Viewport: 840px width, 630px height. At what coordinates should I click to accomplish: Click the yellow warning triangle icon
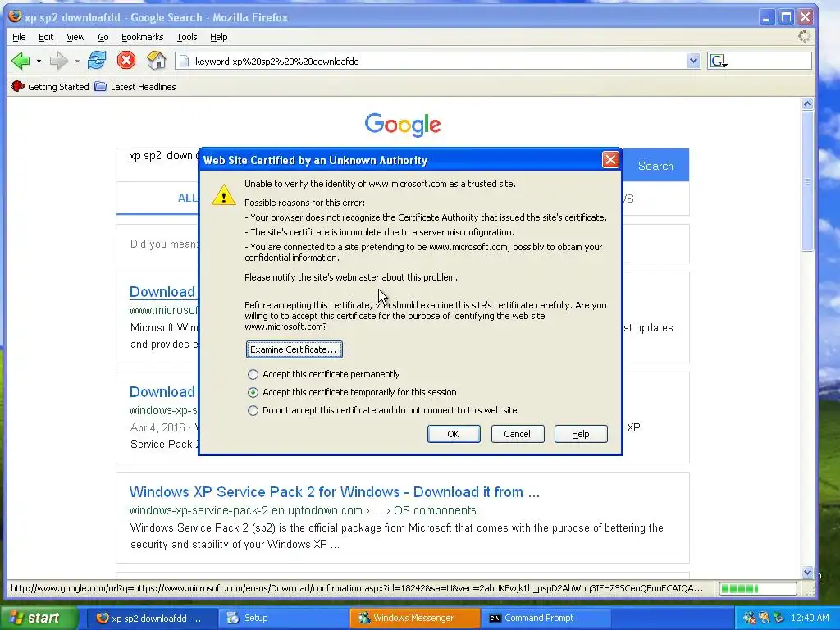(223, 194)
